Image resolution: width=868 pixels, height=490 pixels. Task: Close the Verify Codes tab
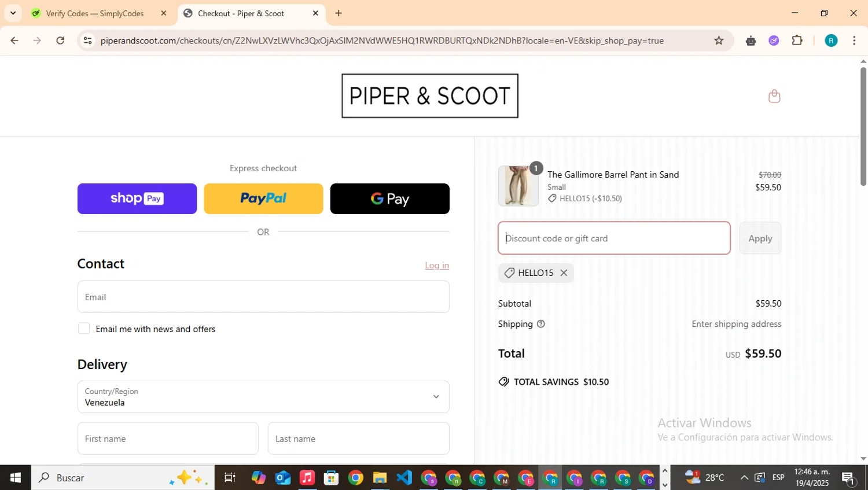(x=164, y=13)
